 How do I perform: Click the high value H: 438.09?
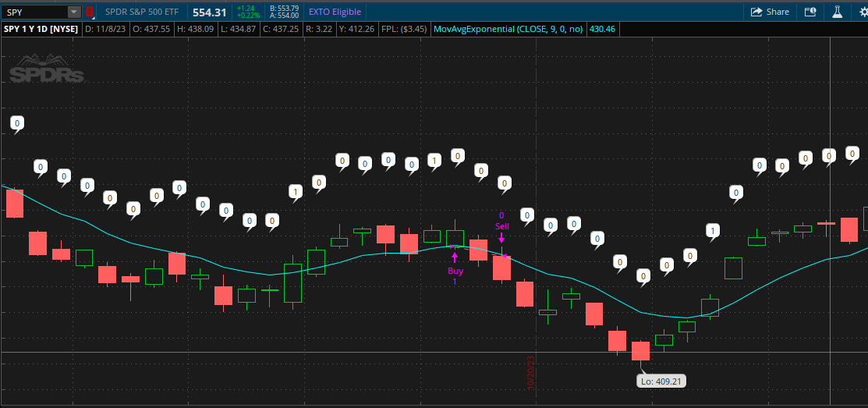[x=195, y=30]
